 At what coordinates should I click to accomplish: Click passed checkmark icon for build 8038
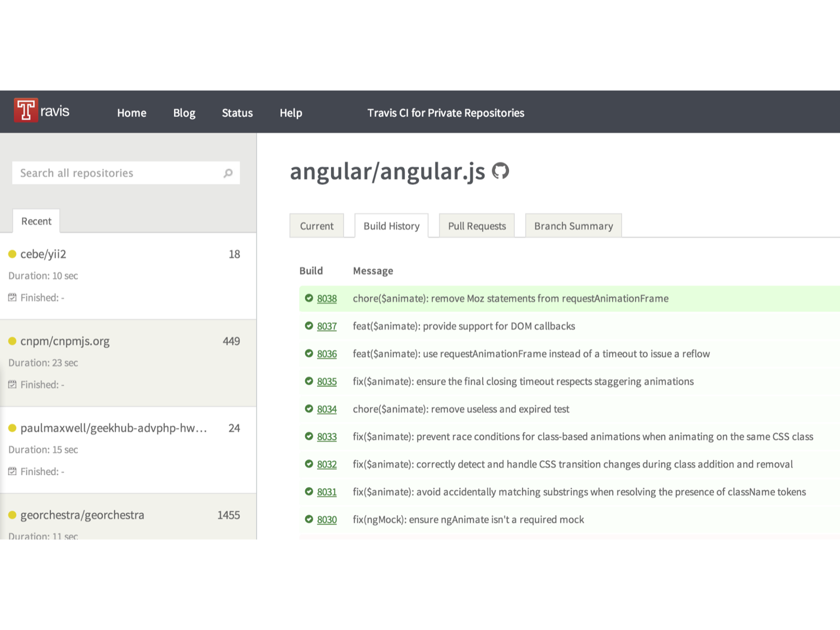[309, 298]
